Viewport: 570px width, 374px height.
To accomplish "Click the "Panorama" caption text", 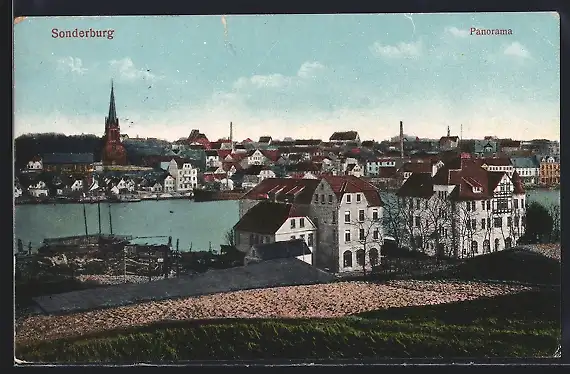I will (x=491, y=31).
